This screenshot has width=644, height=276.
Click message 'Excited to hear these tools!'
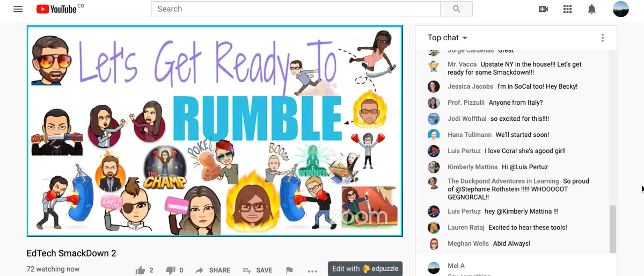528,228
